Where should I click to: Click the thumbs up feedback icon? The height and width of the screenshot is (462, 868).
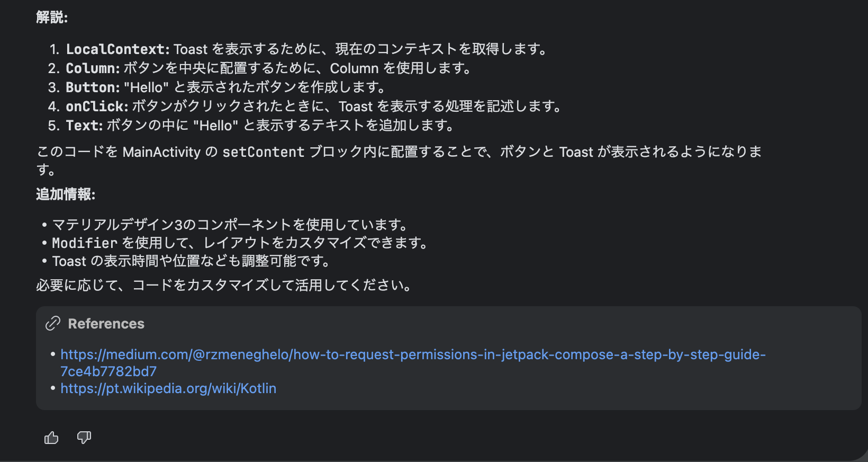[51, 438]
